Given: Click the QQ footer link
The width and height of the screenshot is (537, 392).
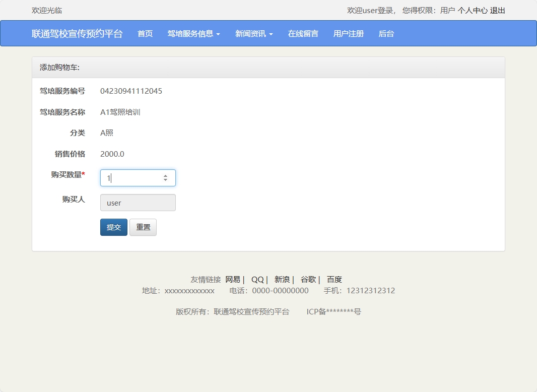Looking at the screenshot, I should [x=257, y=279].
